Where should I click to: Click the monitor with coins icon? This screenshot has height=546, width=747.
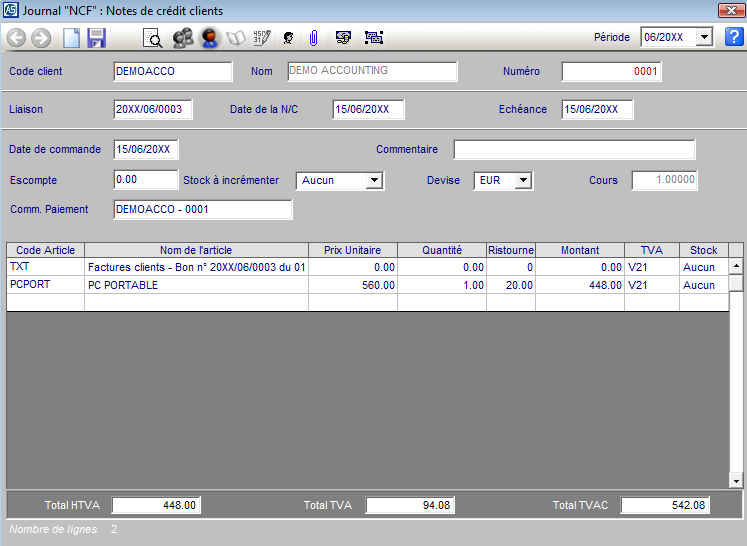pyautogui.click(x=343, y=38)
